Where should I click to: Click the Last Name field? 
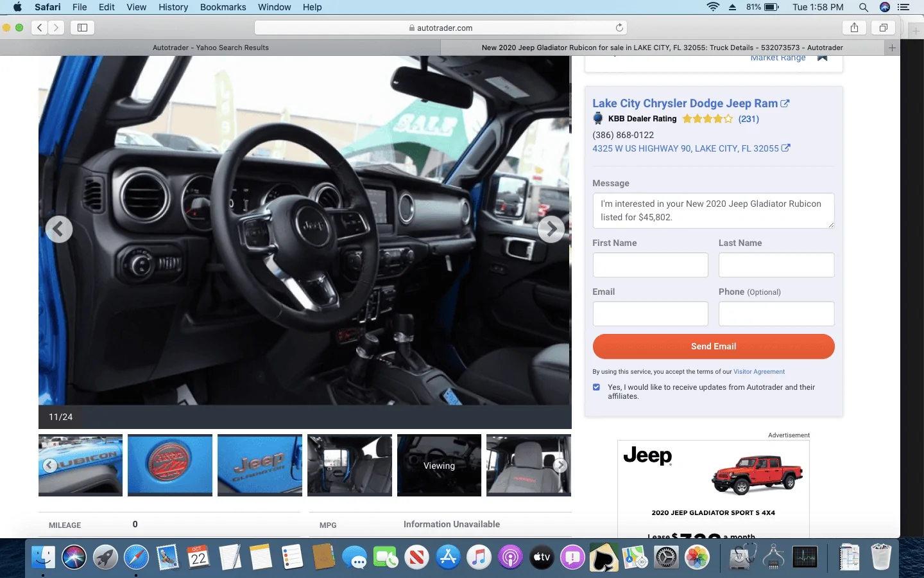tap(776, 265)
